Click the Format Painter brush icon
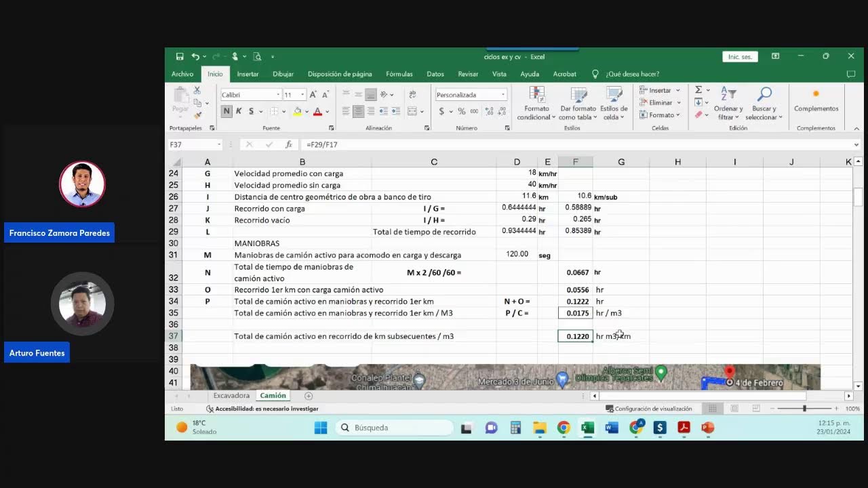 click(x=197, y=115)
